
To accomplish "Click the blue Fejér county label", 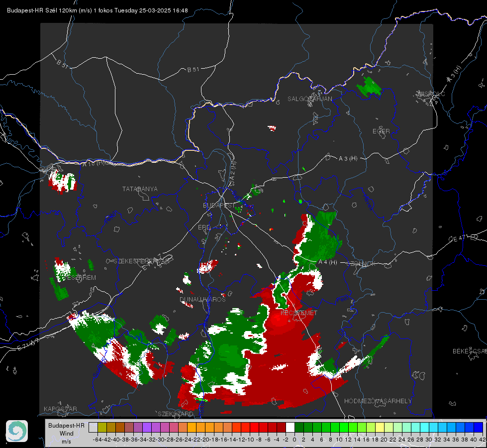I will tap(111, 218).
